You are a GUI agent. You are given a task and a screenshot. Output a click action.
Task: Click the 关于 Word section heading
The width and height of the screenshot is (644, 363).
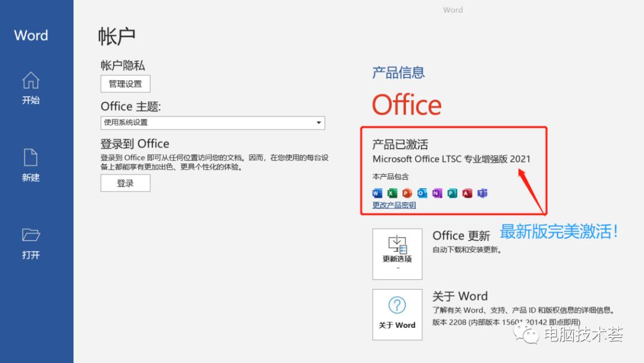point(460,296)
